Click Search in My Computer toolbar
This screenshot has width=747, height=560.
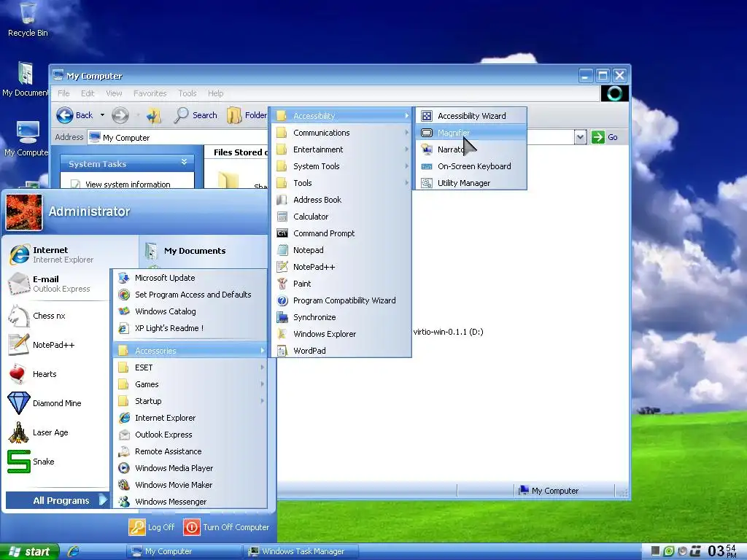click(x=196, y=115)
